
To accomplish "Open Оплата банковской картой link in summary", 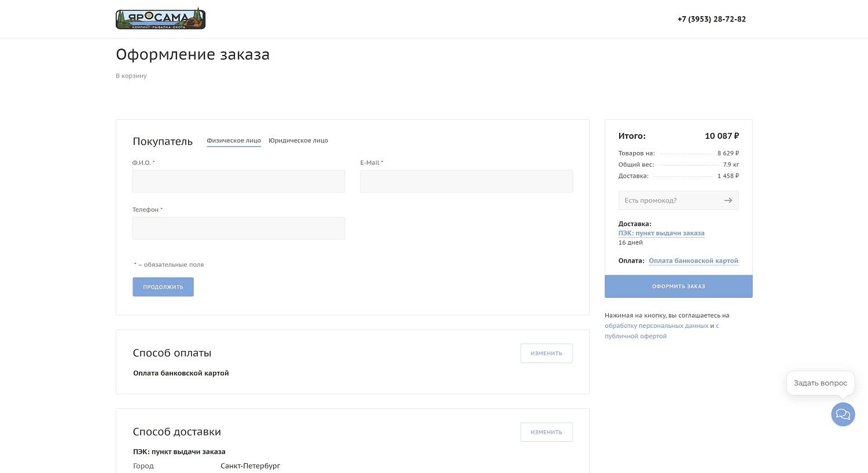I will click(x=693, y=261).
